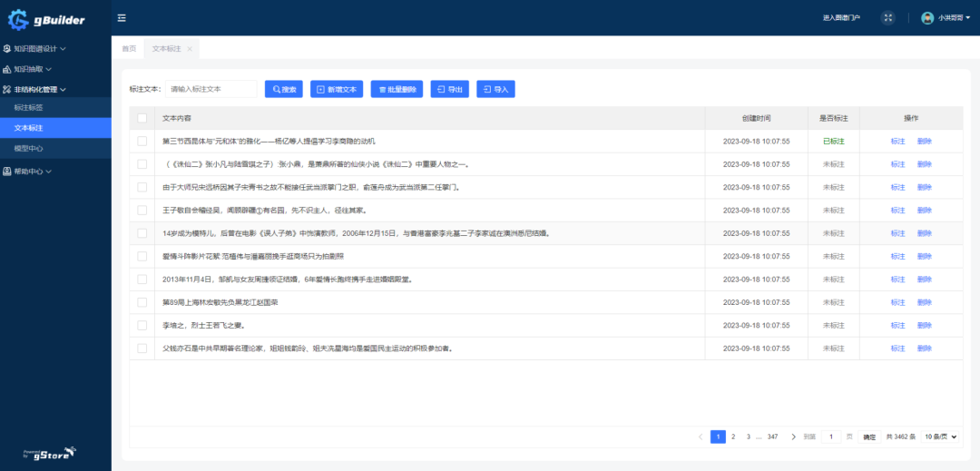Image resolution: width=980 pixels, height=471 pixels.
Task: Click 删除 for the 14岁成为模特儿 row
Action: pyautogui.click(x=925, y=233)
